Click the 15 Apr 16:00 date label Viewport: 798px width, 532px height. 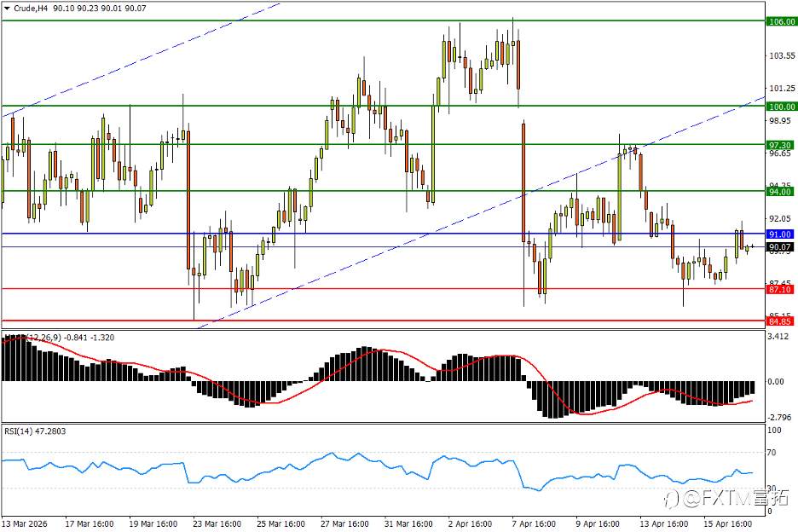[728, 523]
